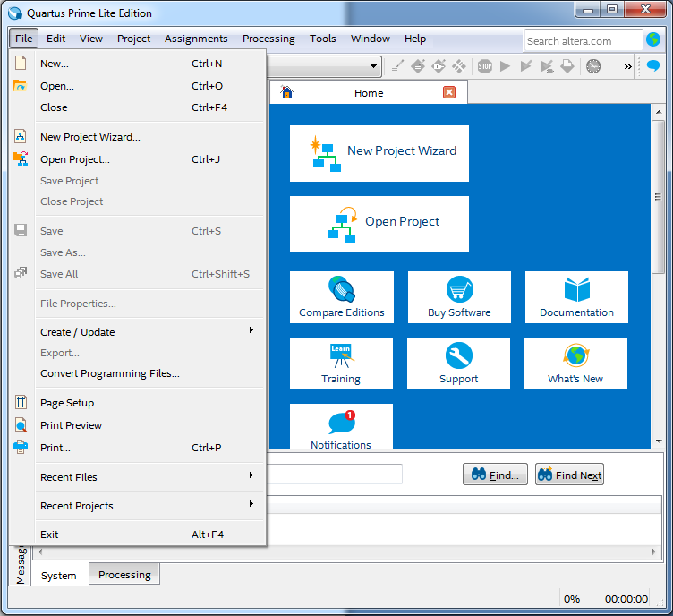
Task: Close the Home tab
Action: pos(449,92)
